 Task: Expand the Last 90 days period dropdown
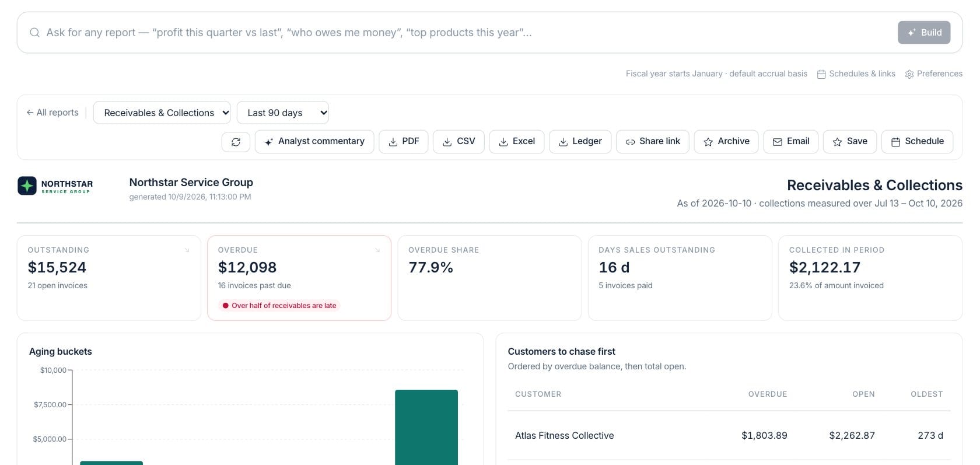coord(283,113)
